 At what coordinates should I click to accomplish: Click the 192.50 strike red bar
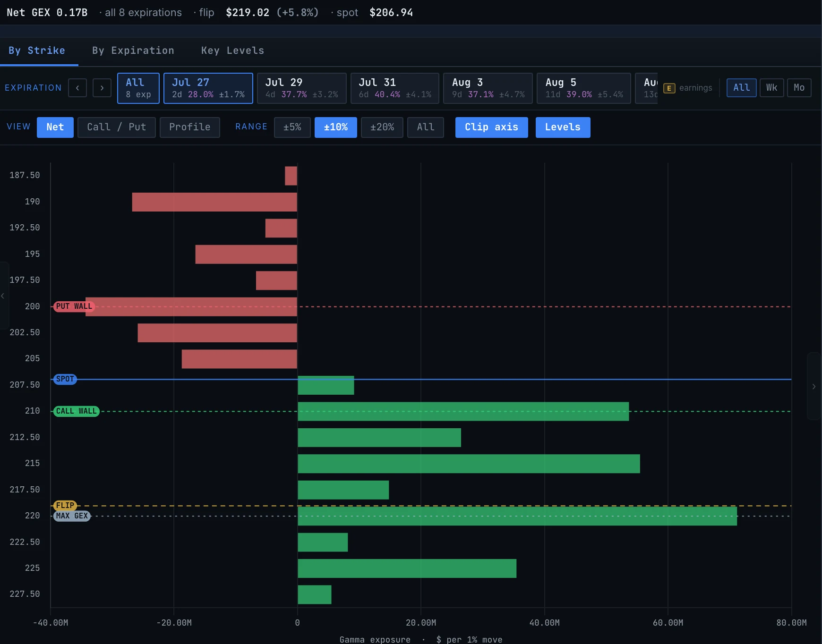(x=281, y=228)
